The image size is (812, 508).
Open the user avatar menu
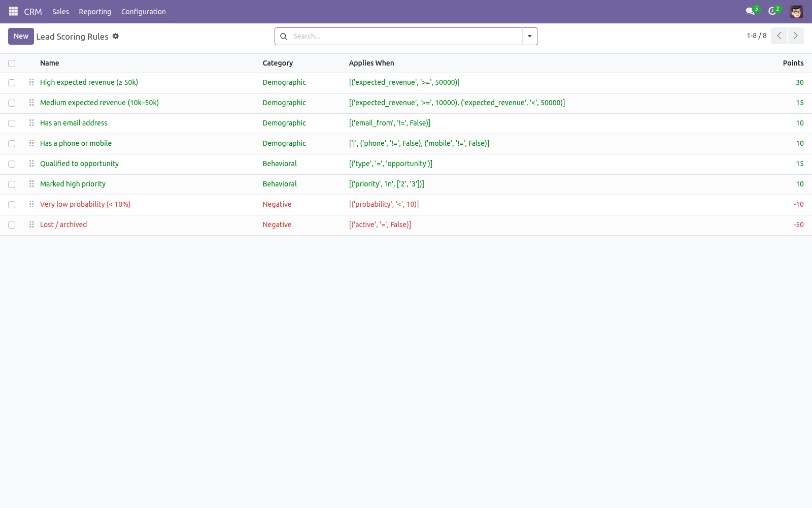pos(796,11)
